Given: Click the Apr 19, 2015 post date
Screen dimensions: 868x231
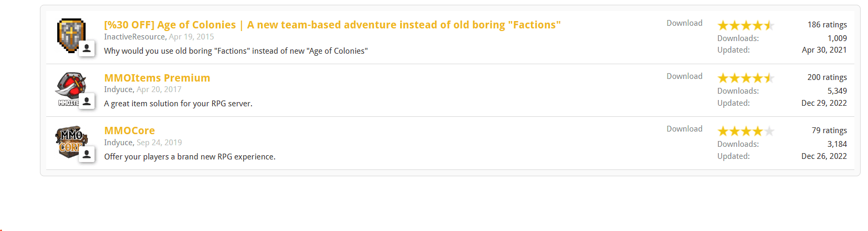Looking at the screenshot, I should pyautogui.click(x=191, y=37).
